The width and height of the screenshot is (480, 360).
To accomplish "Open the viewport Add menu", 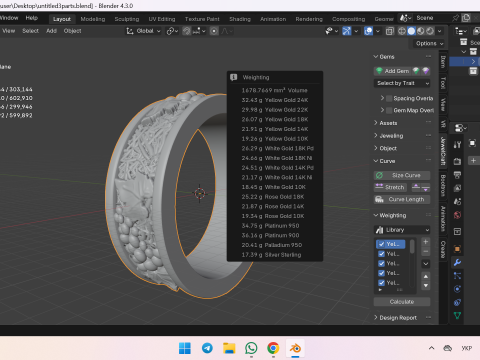I will (x=51, y=31).
